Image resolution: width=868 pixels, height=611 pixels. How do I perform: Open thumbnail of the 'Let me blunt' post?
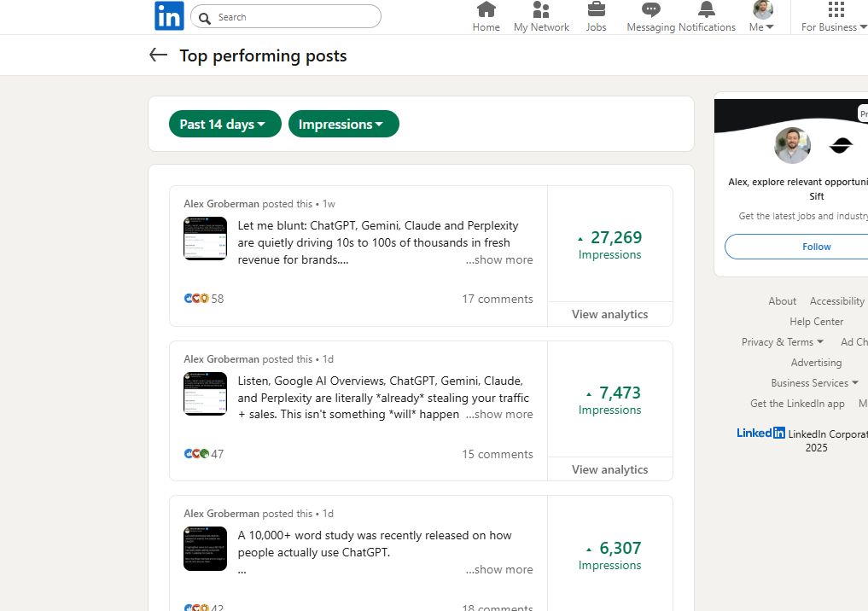click(x=206, y=239)
